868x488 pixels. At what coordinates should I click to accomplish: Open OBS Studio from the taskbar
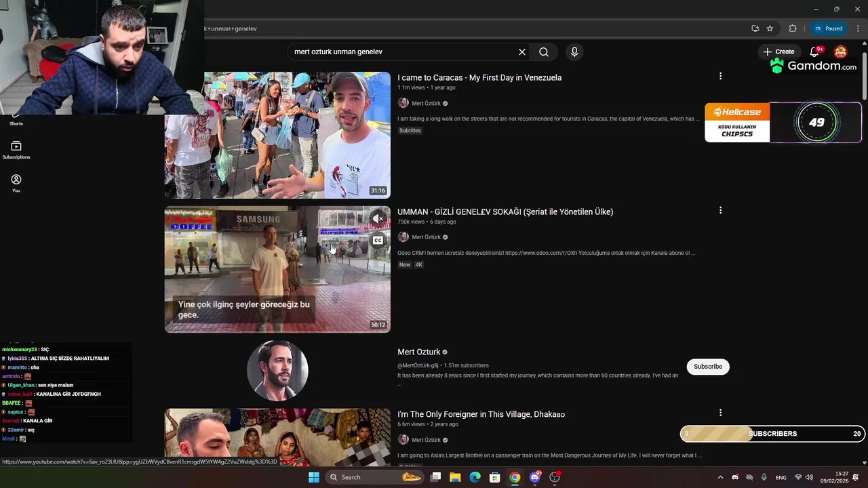click(x=555, y=477)
